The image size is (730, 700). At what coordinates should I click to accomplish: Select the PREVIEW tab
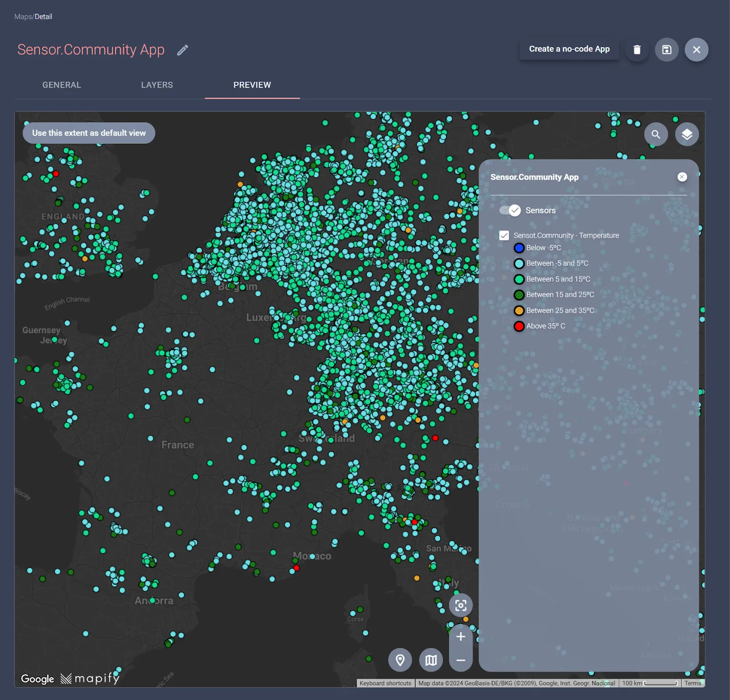pos(252,85)
